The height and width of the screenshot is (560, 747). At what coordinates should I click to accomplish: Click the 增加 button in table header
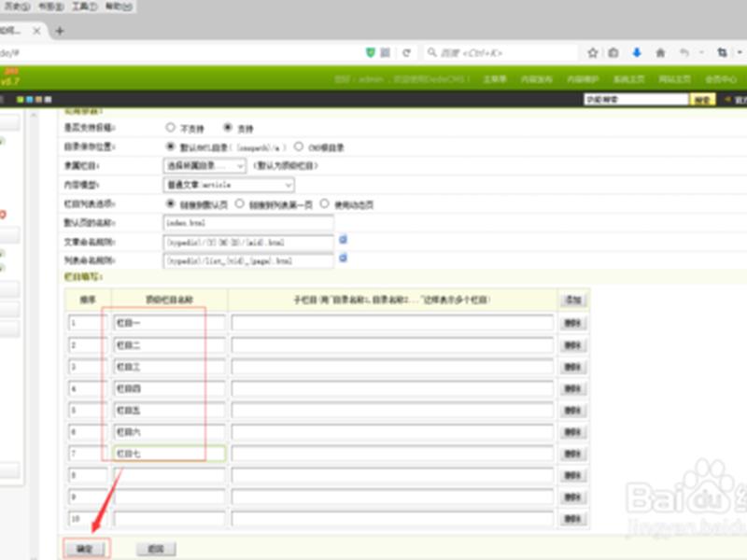[573, 300]
